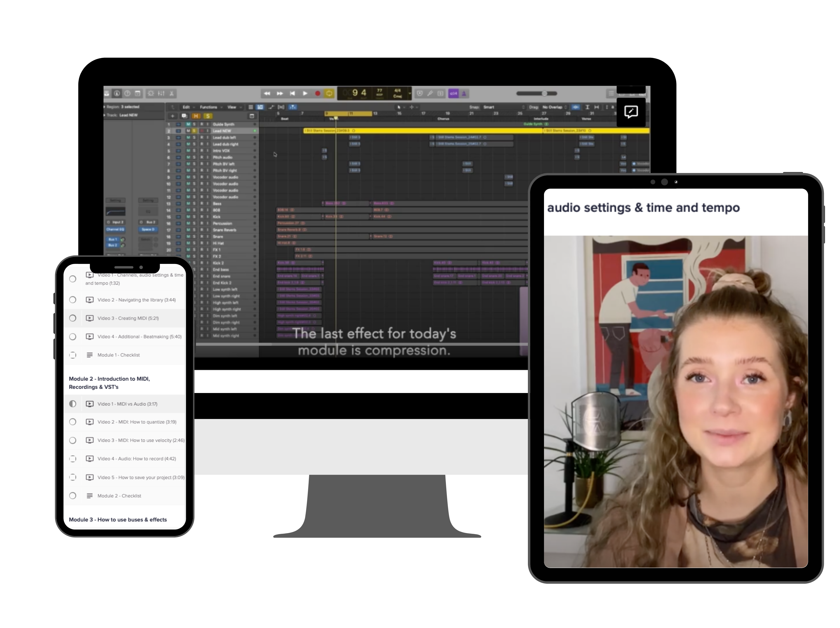Click the Replace shield icon in control bar
Image resolution: width=840 pixels, height=628 pixels.
click(420, 93)
